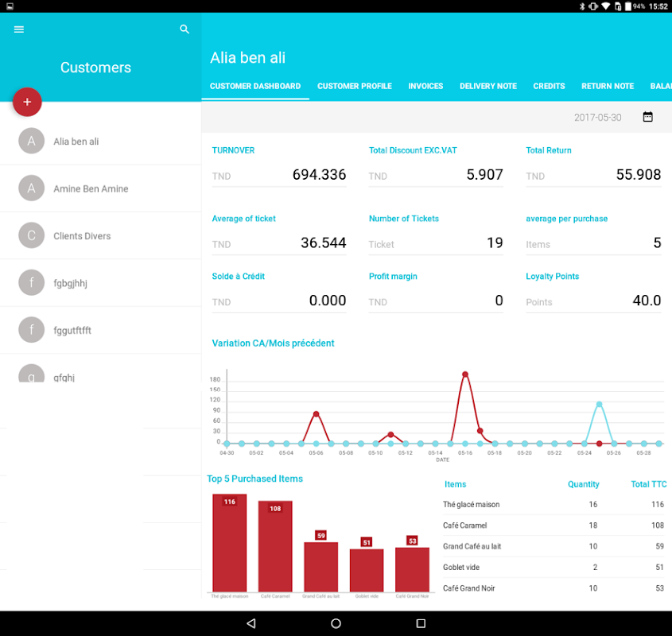Screen dimensions: 672x636
Task: Tap number of tickets value 19
Action: click(495, 242)
